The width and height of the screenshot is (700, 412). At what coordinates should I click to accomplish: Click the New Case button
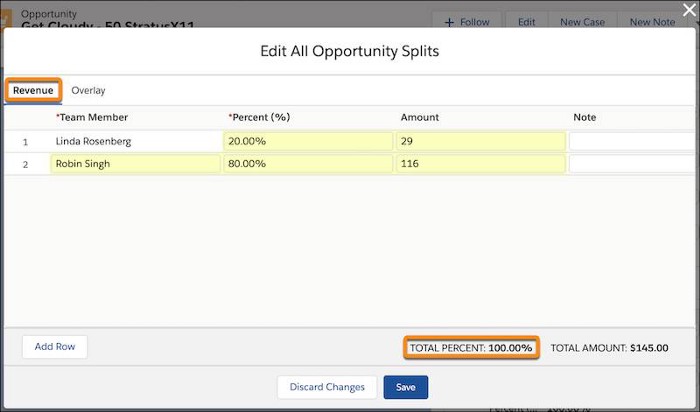tap(582, 21)
